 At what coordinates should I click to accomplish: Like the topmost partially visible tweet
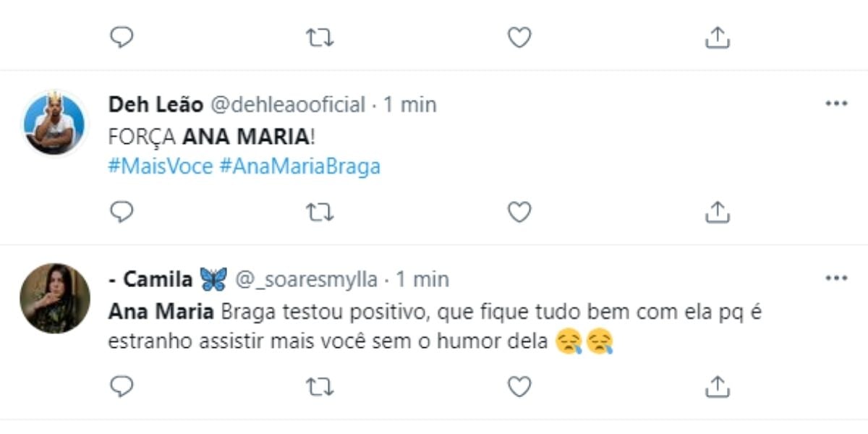(519, 38)
